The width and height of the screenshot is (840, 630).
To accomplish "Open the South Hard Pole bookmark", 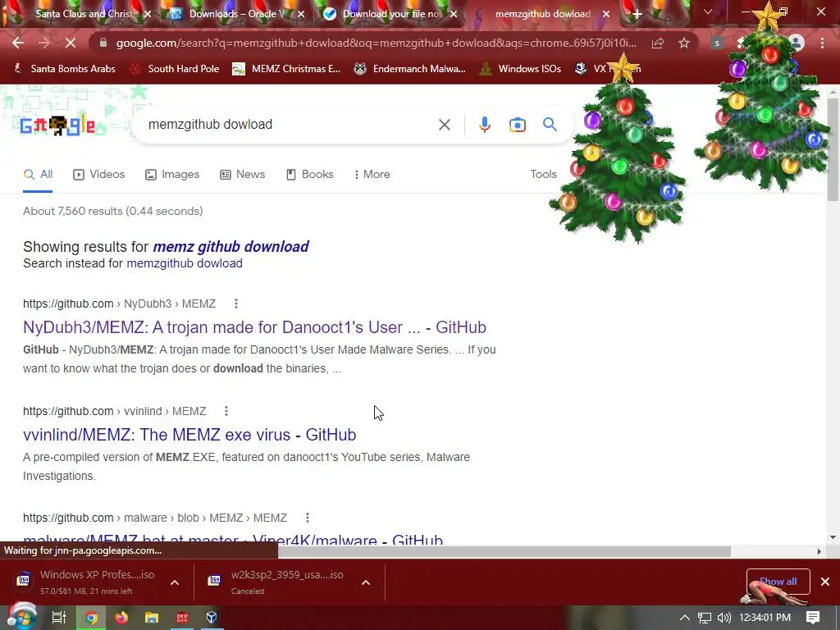I will click(175, 69).
